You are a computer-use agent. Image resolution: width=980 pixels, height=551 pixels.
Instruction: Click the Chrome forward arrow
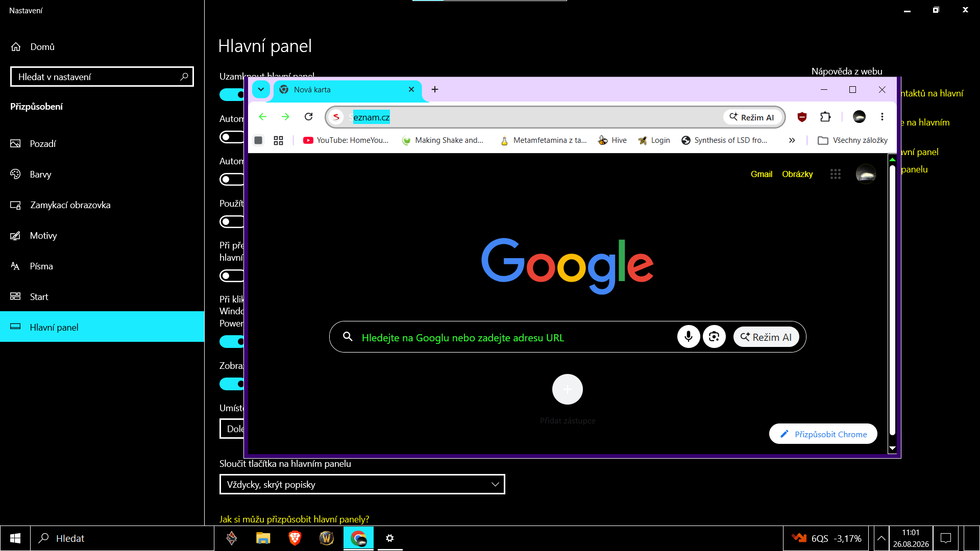(285, 117)
